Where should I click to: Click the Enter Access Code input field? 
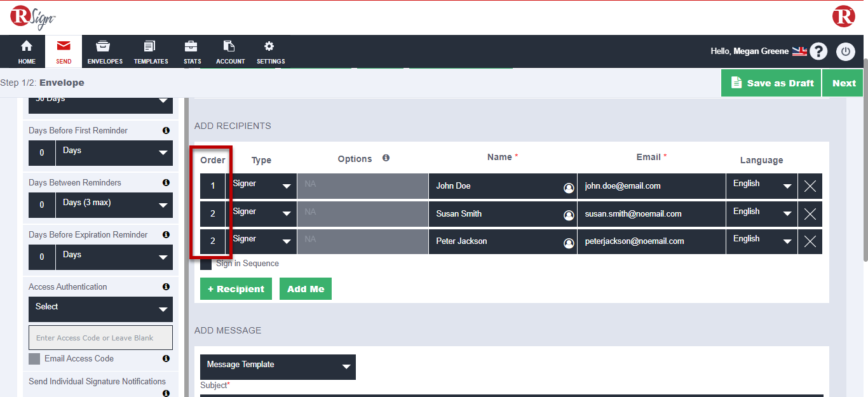(x=100, y=338)
